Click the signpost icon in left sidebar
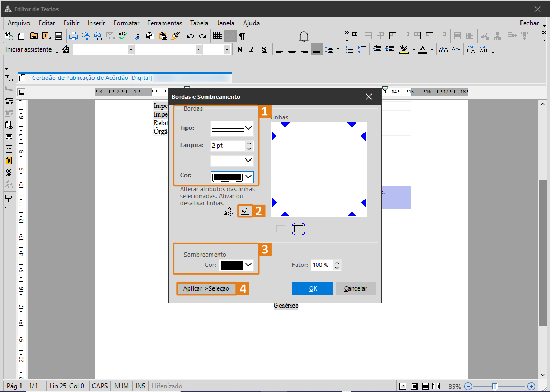This screenshot has width=550, height=392. 9,199
